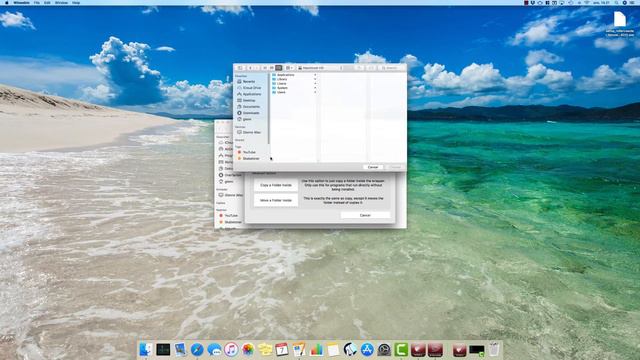640x360 pixels.
Task: Open the Help menu
Action: coord(76,2)
